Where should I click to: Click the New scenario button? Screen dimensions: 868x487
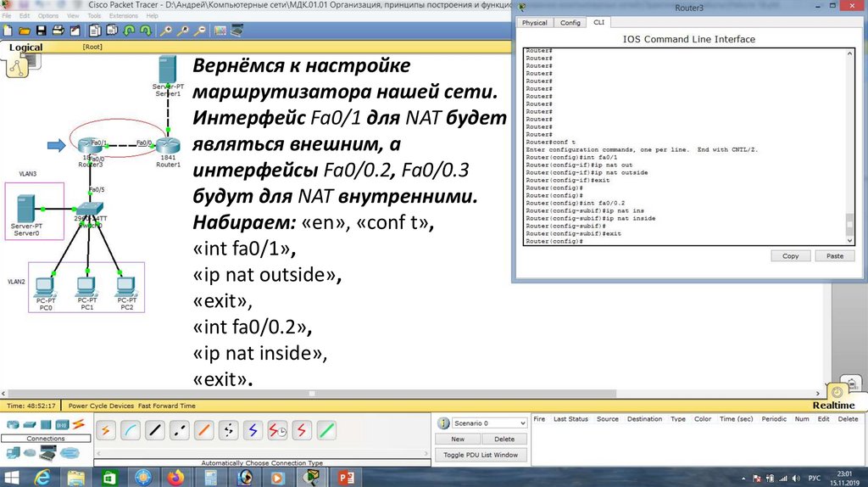point(458,439)
